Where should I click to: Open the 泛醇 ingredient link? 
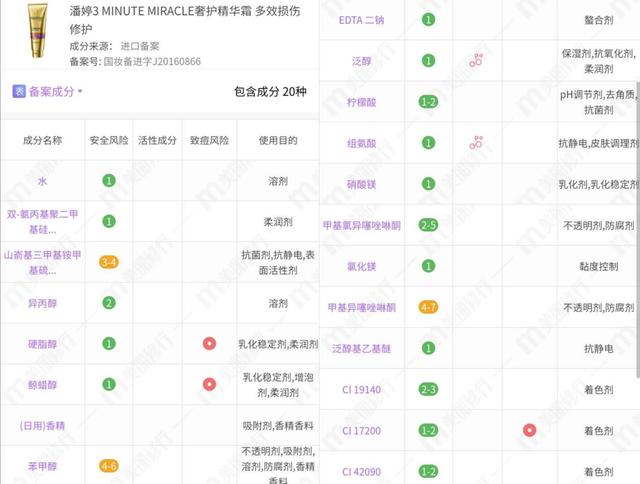(x=362, y=61)
